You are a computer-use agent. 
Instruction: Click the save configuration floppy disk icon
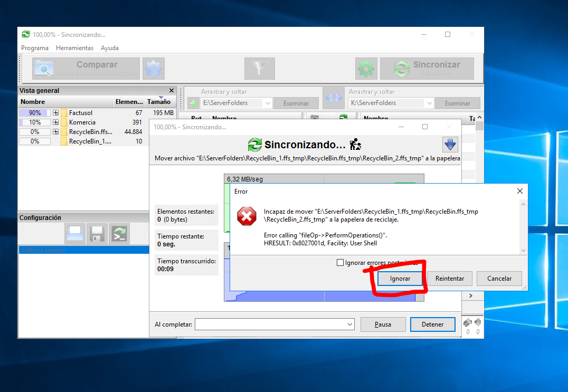(x=97, y=233)
